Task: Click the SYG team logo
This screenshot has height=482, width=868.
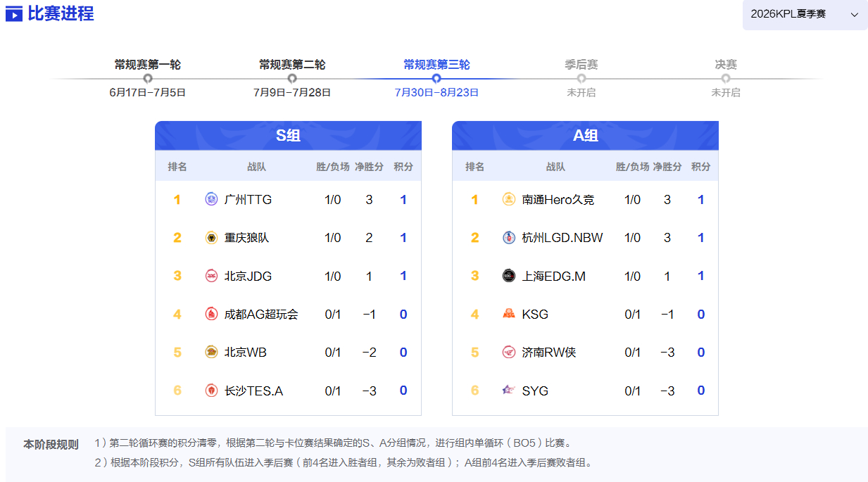Action: [509, 391]
